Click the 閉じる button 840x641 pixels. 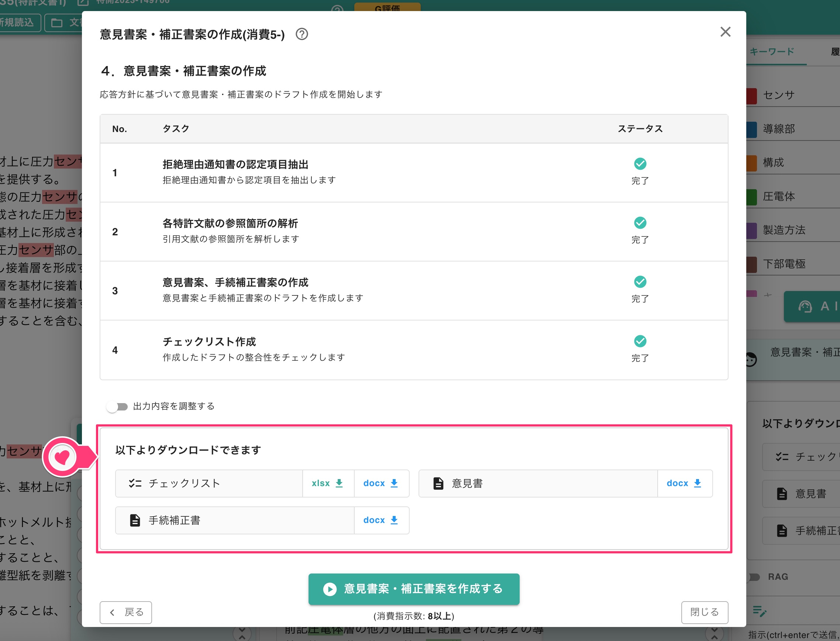click(705, 612)
